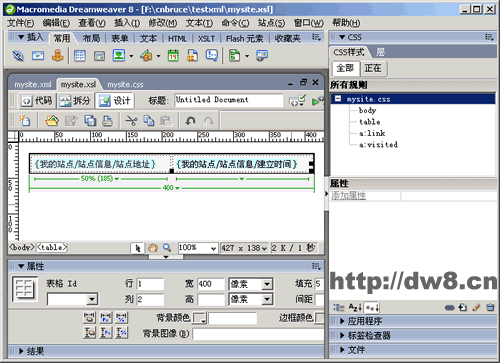Insert a named anchor icon
This screenshot has height=363, width=500.
pos(57,55)
